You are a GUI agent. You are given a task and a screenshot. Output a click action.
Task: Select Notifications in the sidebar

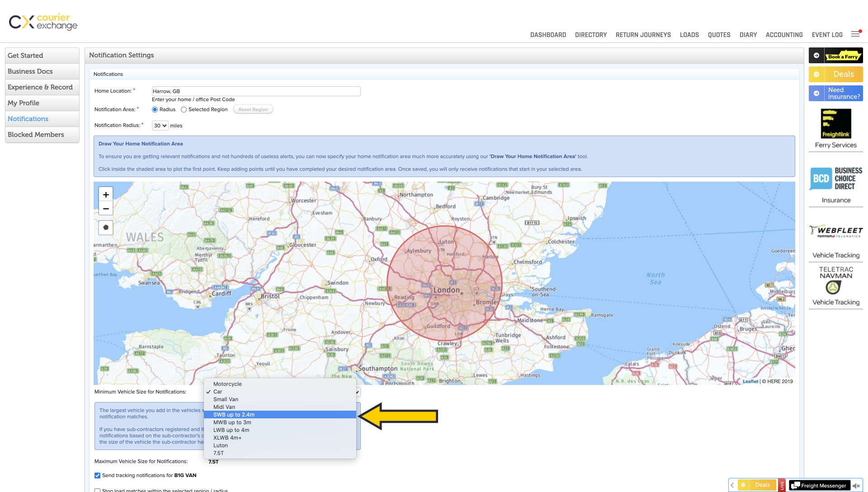[42, 119]
